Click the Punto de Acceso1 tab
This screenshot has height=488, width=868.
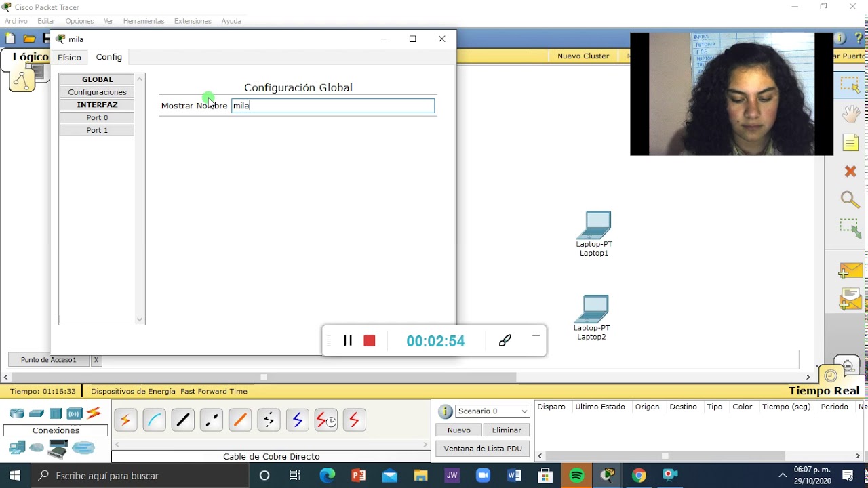(48, 360)
